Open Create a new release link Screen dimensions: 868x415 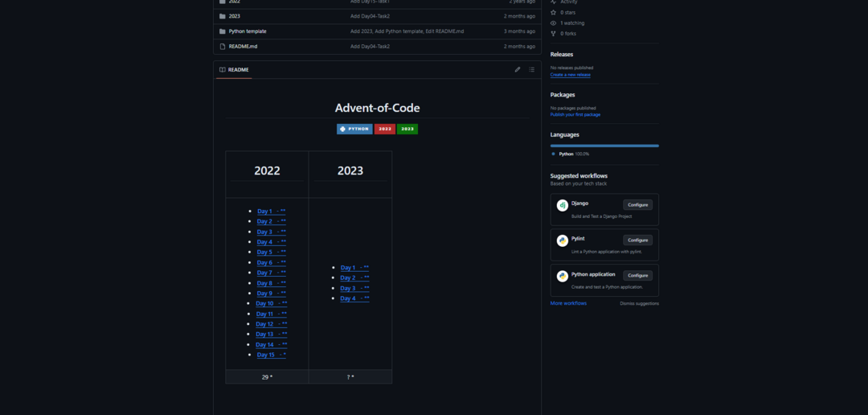(x=570, y=75)
